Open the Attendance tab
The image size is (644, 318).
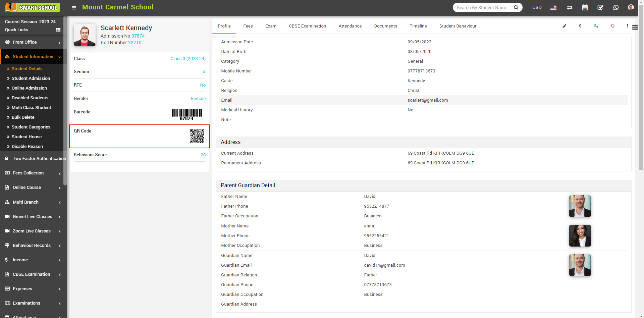point(350,26)
